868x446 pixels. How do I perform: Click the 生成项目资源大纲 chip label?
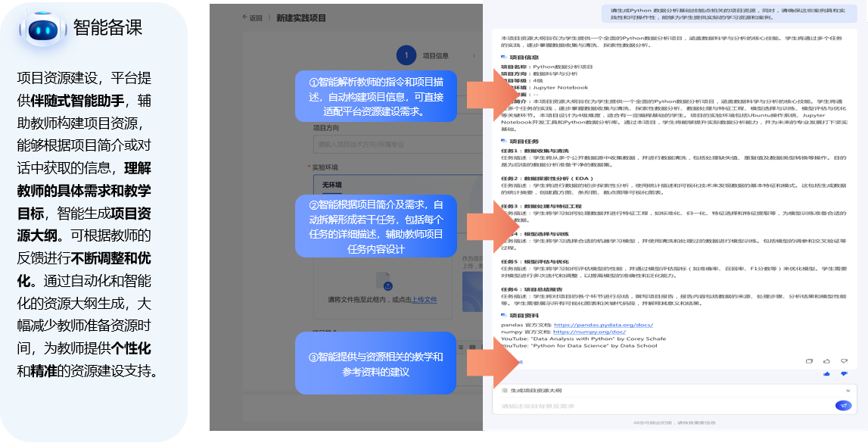tap(536, 391)
